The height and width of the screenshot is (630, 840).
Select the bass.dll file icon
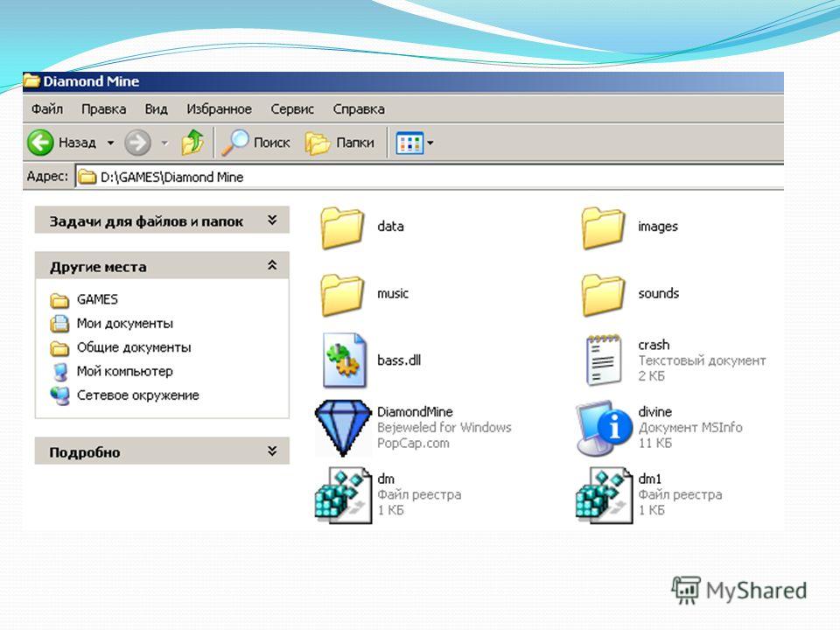(345, 360)
